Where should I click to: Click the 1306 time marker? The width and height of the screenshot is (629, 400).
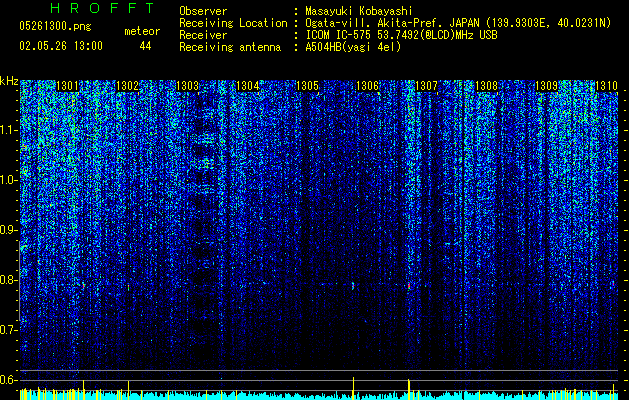tap(367, 86)
